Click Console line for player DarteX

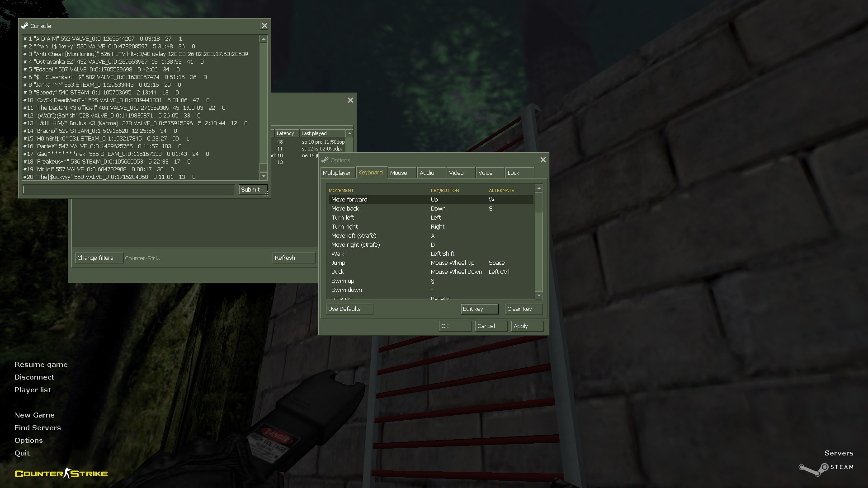pos(103,146)
